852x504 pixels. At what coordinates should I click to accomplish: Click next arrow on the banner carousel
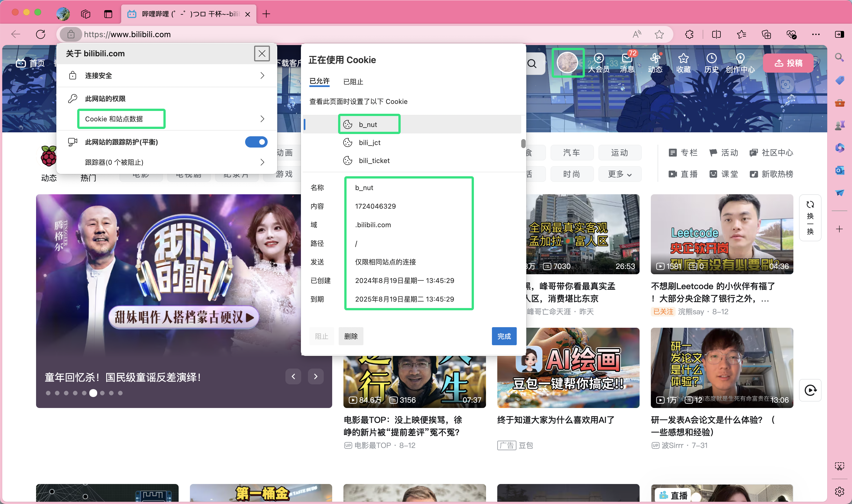(x=316, y=376)
